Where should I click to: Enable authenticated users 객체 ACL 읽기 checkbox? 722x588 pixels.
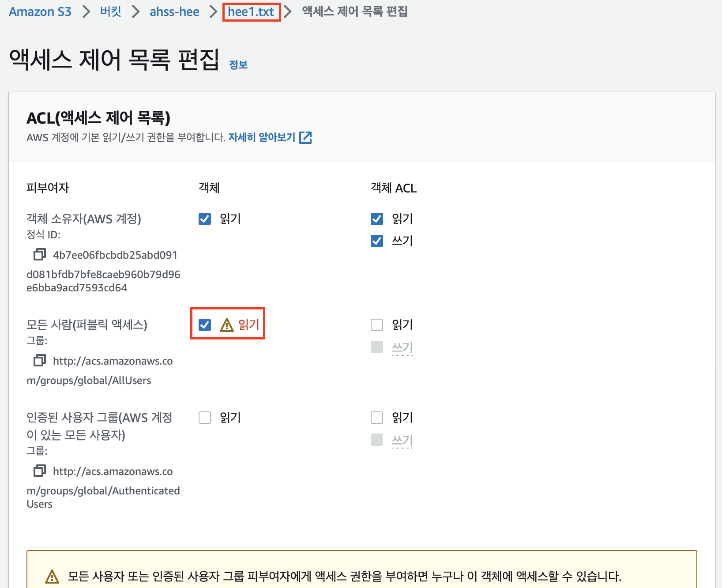pos(377,418)
